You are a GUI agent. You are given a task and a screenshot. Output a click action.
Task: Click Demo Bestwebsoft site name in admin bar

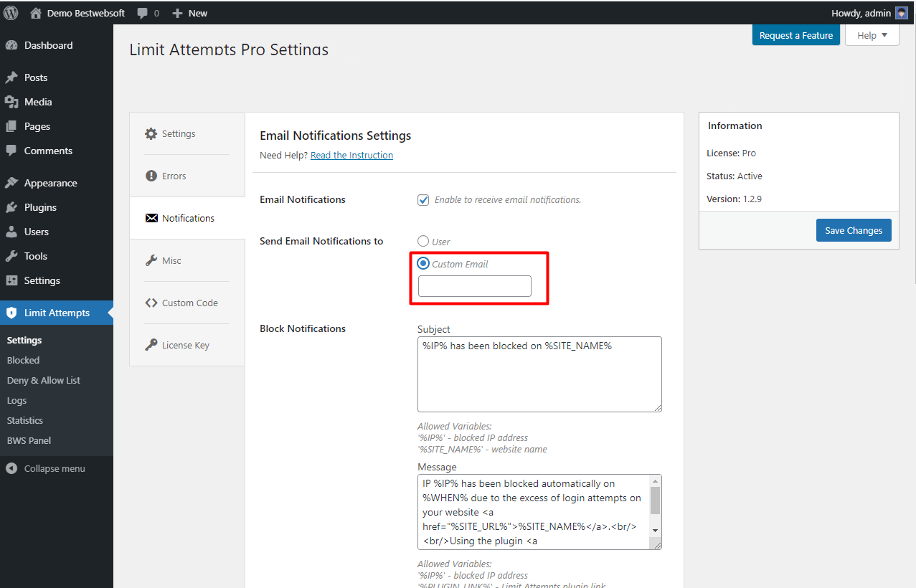86,13
